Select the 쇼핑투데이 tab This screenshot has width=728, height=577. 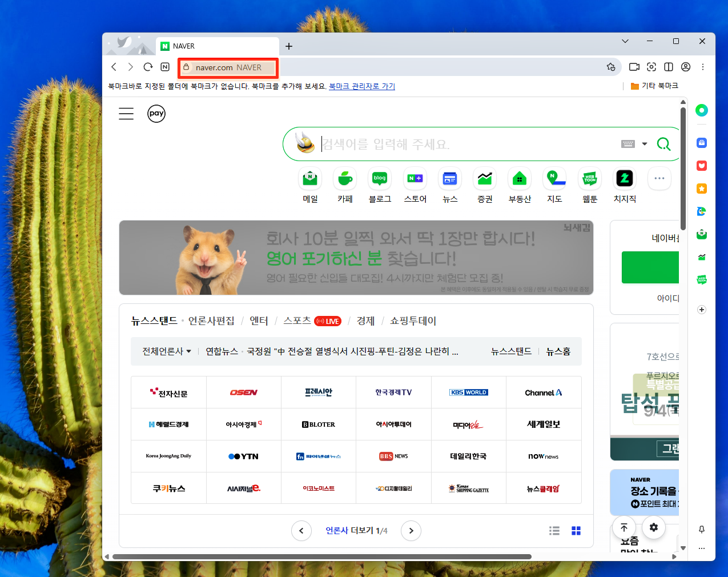click(413, 321)
